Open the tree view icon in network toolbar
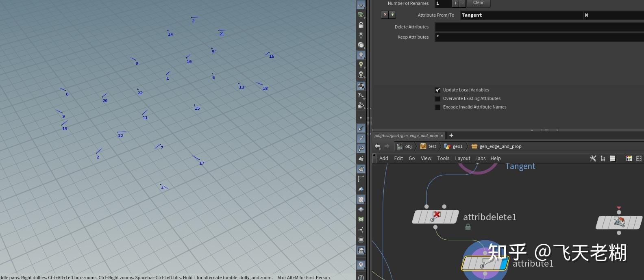644x280 pixels. (603, 158)
